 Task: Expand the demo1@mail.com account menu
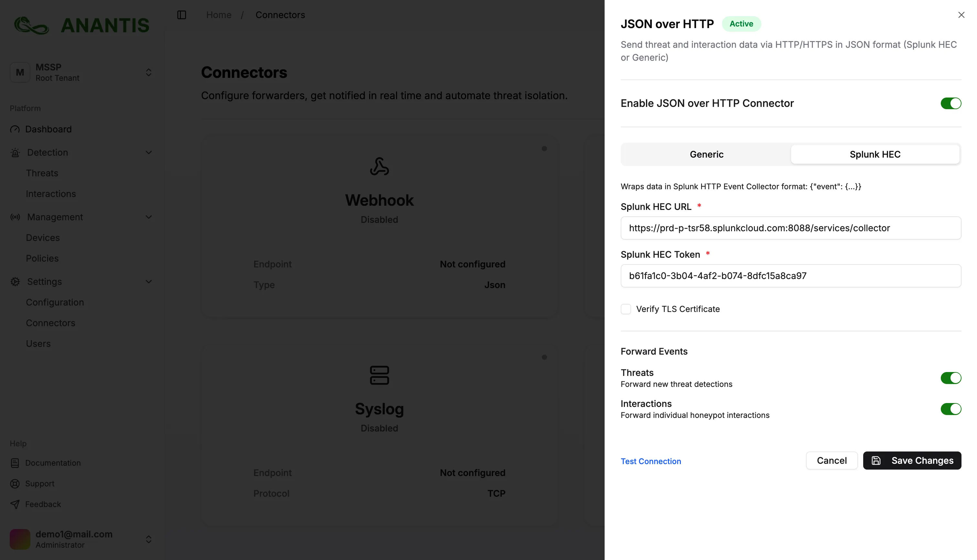pyautogui.click(x=149, y=539)
